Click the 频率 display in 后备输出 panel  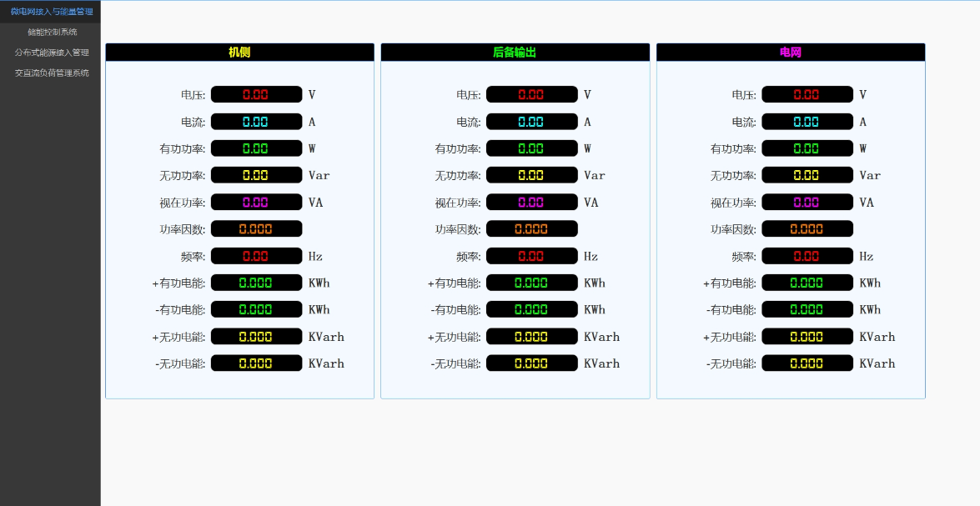[531, 256]
